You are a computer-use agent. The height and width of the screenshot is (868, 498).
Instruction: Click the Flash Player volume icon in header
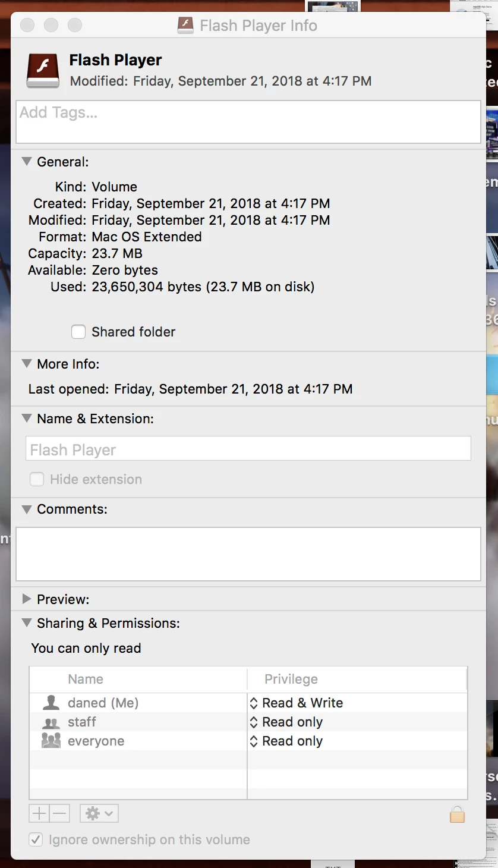point(43,71)
